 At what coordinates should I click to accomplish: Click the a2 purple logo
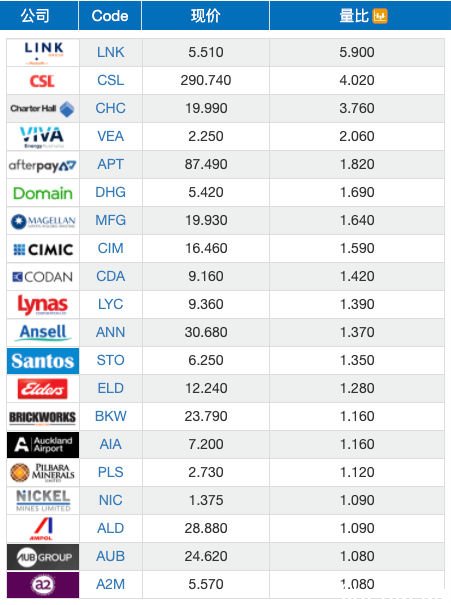(43, 585)
